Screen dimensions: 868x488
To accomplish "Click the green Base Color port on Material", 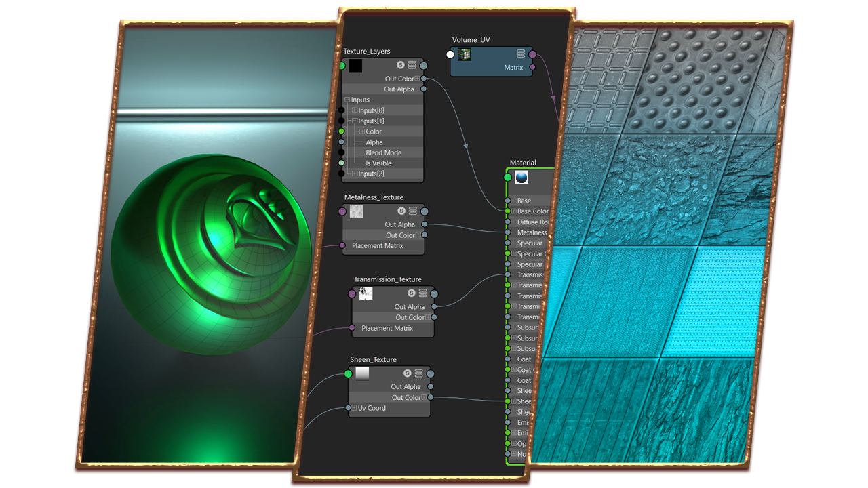I will (507, 211).
